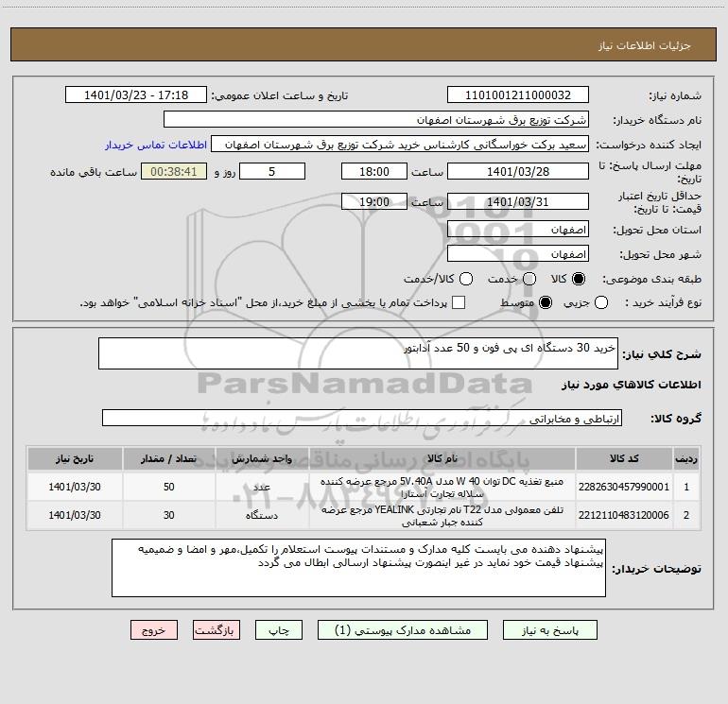Select the کالا/خدمت radio button
728x704 pixels.
pyautogui.click(x=466, y=279)
